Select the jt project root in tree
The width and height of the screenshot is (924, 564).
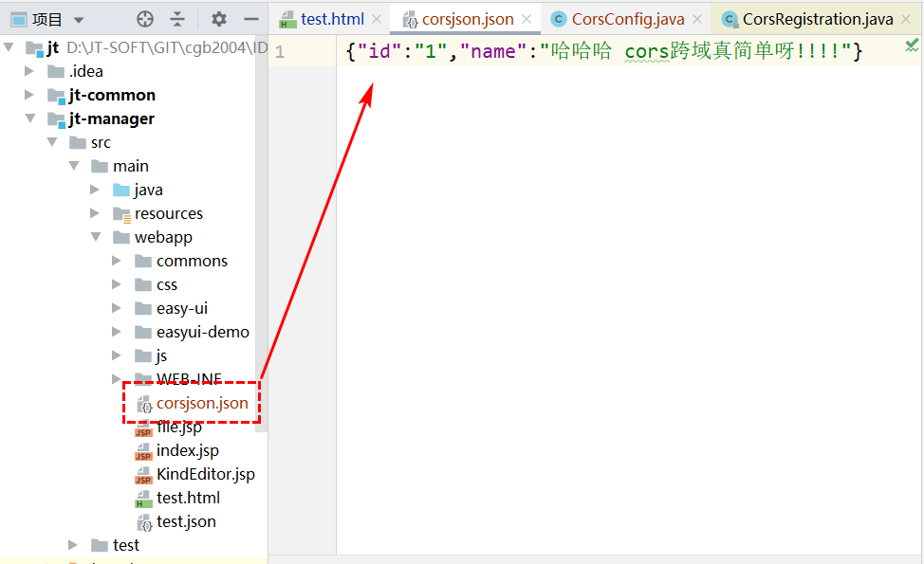53,47
